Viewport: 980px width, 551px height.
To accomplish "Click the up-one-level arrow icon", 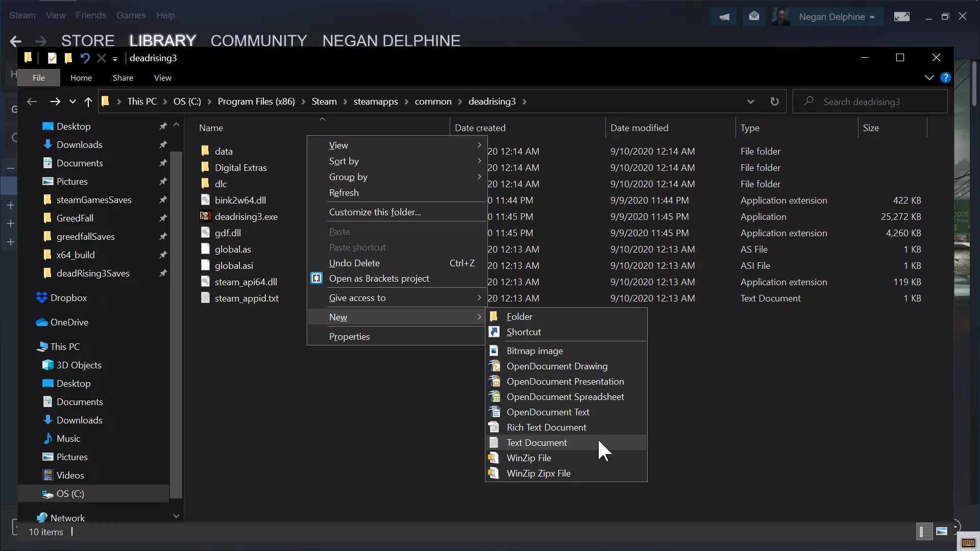I will point(88,102).
